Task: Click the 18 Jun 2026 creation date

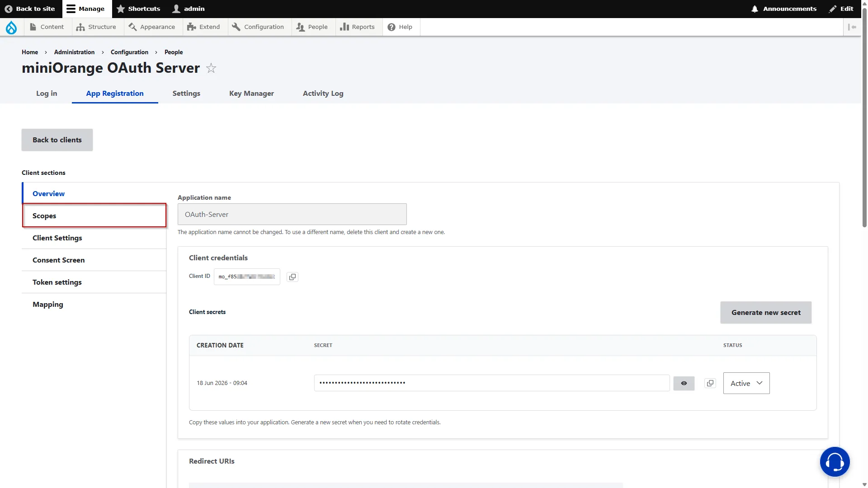Action: tap(222, 383)
